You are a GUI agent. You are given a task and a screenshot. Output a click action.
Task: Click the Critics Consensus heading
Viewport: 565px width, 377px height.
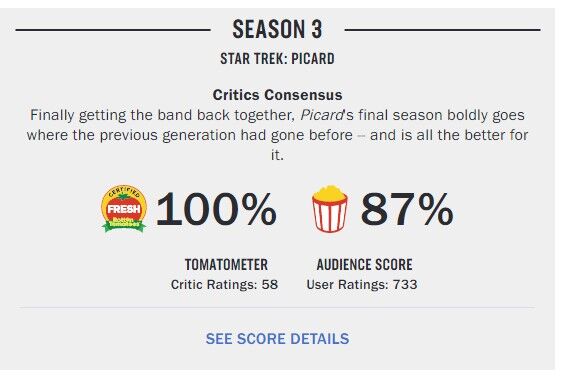coord(277,95)
